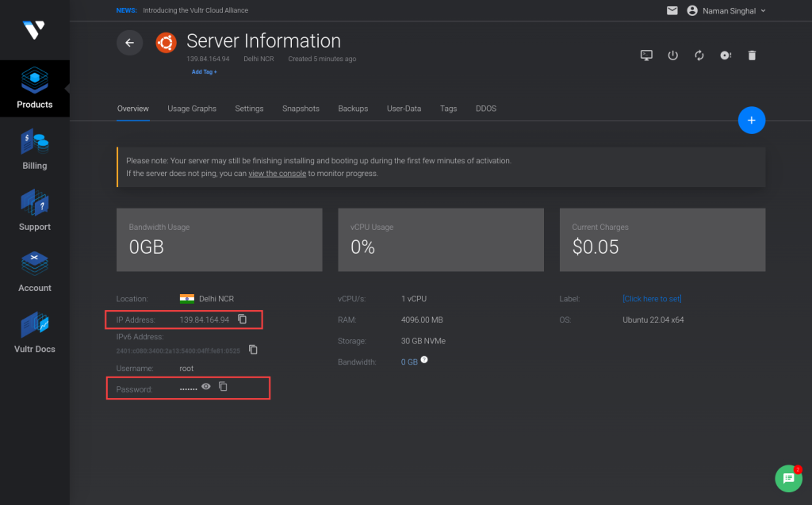Click the 0 GB bandwidth link
812x505 pixels.
coord(409,362)
